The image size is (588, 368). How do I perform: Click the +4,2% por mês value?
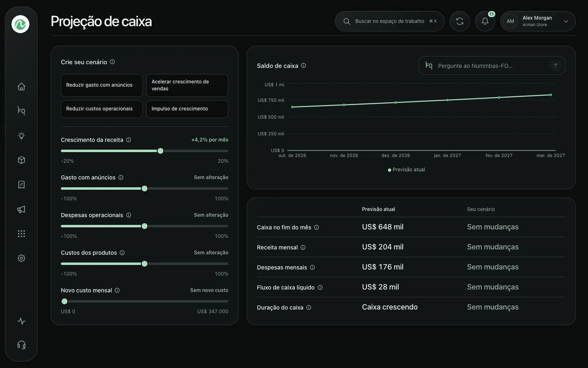coord(210,140)
